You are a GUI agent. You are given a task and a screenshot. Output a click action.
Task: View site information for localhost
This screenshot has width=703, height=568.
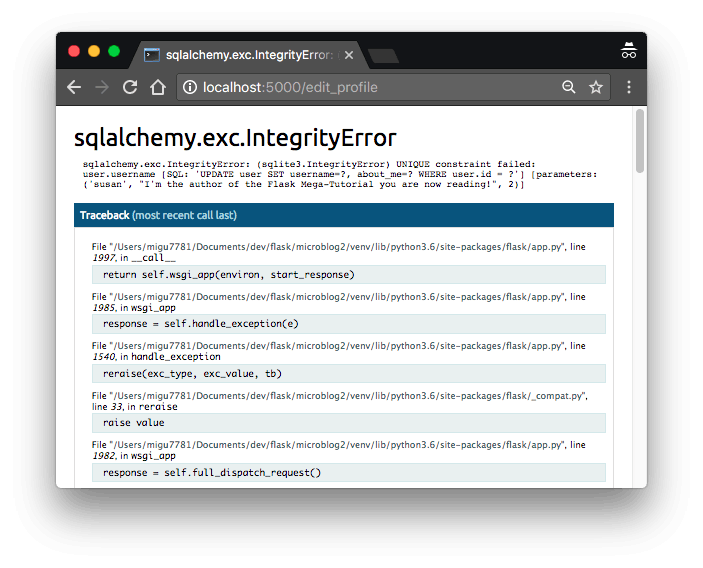coord(190,87)
